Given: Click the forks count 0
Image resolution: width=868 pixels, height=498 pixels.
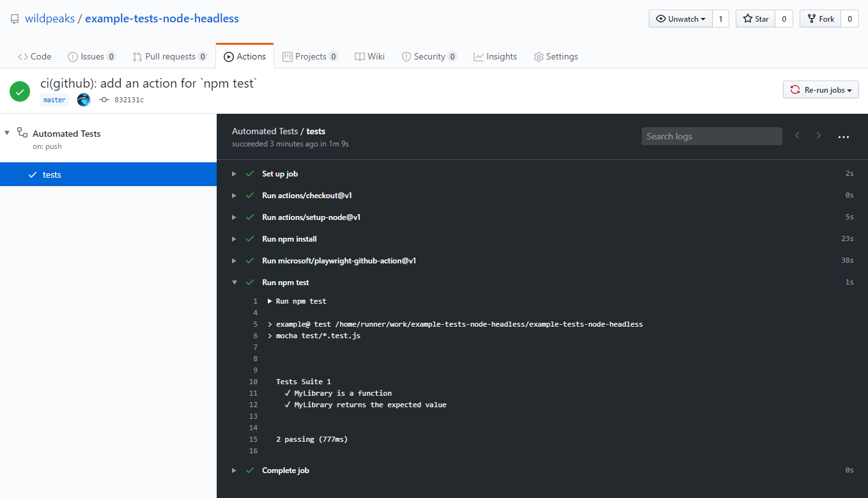Looking at the screenshot, I should [849, 19].
